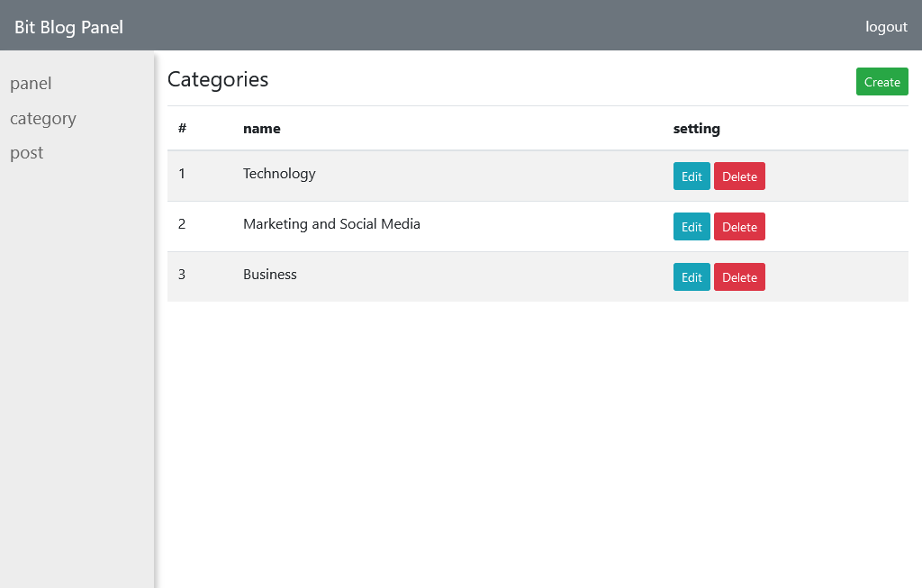Edit the Technology category
The height and width of the screenshot is (588, 922).
pyautogui.click(x=691, y=176)
